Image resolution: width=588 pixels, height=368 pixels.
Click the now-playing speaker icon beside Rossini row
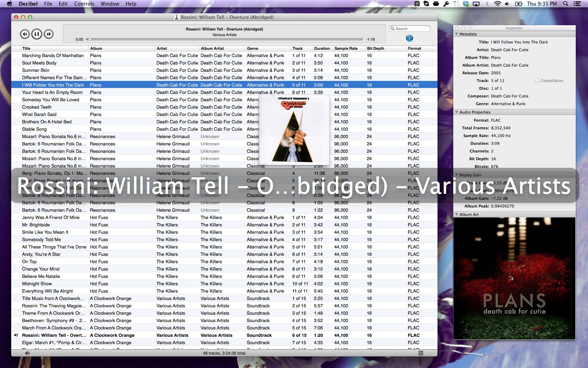pos(16,335)
